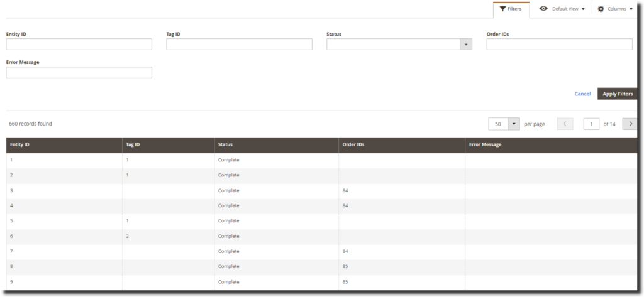The width and height of the screenshot is (644, 297).
Task: Go to previous page with left arrow
Action: tap(565, 124)
